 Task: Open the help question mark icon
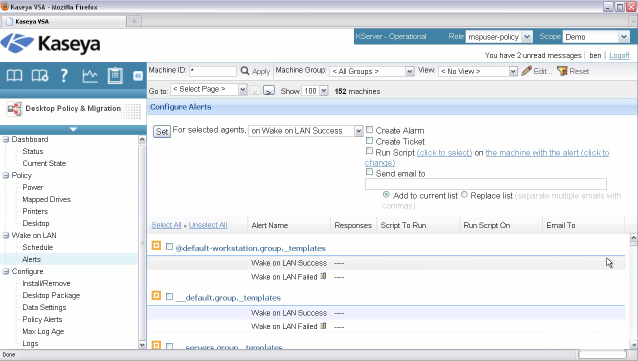(x=64, y=75)
